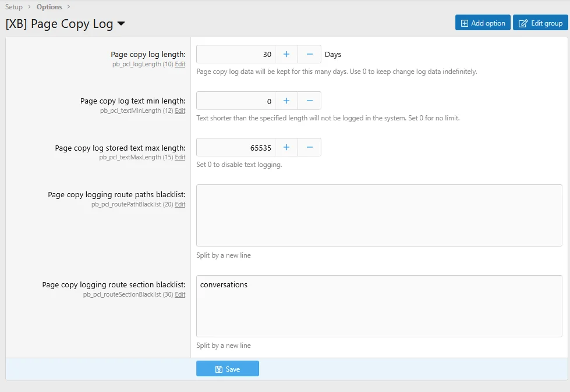Edit the pb_pcl_textMaxLength option

click(x=180, y=158)
